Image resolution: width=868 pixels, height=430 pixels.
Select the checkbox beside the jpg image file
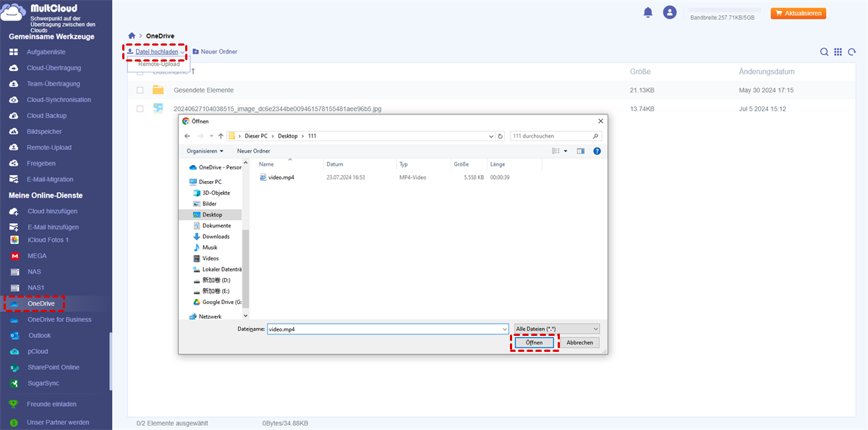pos(140,109)
